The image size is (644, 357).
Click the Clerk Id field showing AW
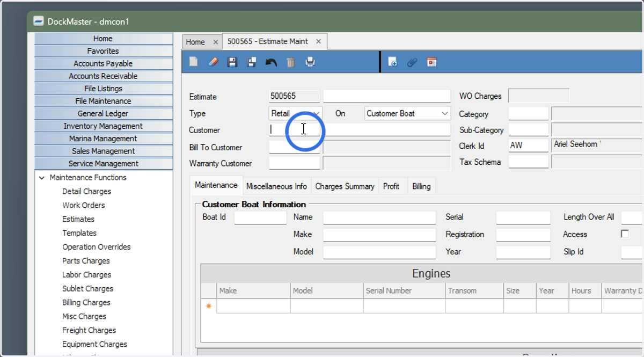click(x=529, y=145)
